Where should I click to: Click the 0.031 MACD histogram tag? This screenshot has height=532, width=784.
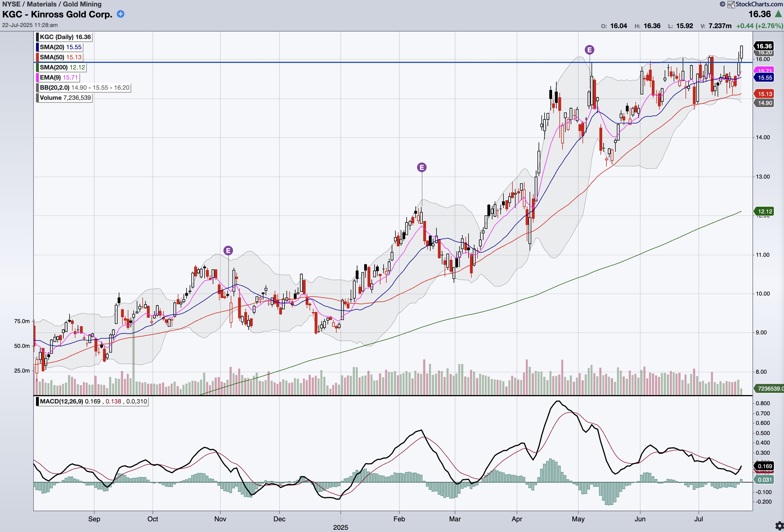pyautogui.click(x=764, y=480)
